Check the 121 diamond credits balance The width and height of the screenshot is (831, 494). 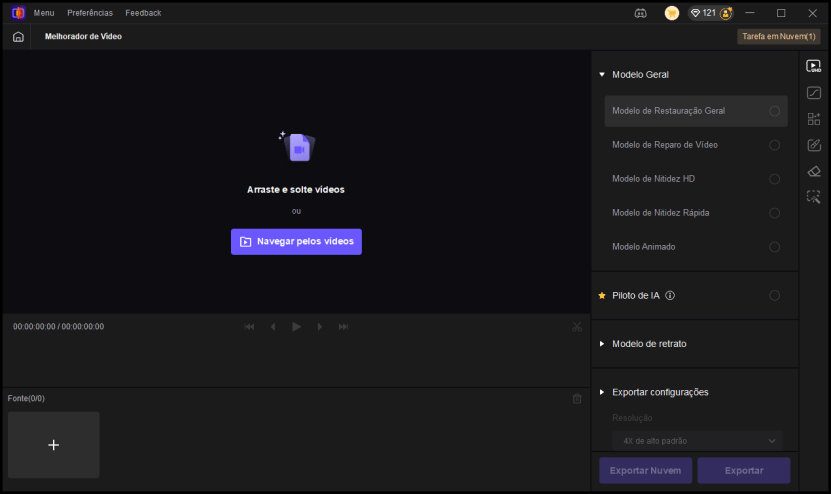pyautogui.click(x=703, y=13)
